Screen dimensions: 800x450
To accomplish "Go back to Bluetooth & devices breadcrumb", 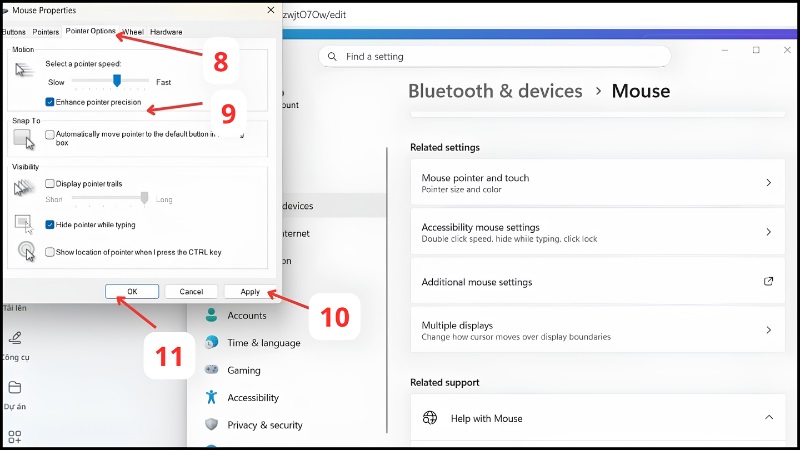I will 495,91.
